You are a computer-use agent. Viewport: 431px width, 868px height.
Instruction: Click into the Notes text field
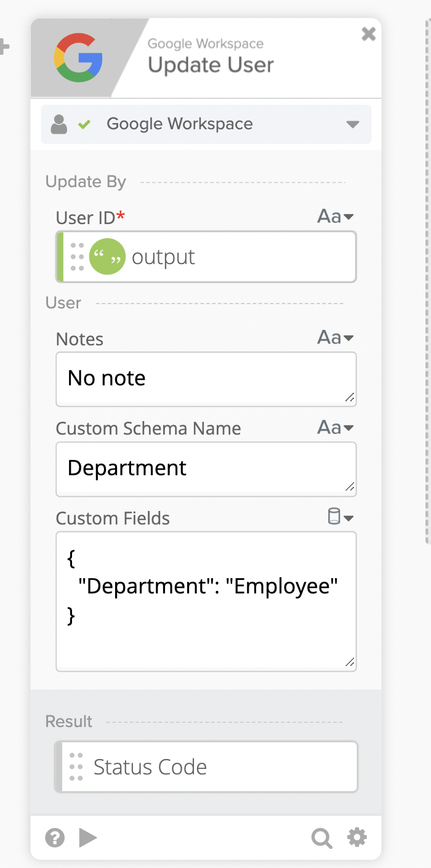point(206,379)
